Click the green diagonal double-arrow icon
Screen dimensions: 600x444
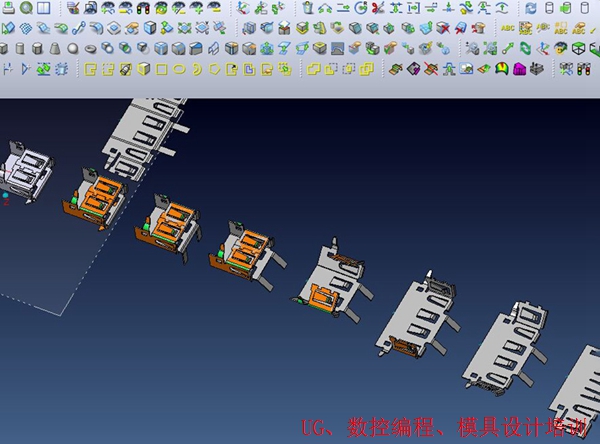tap(507, 48)
